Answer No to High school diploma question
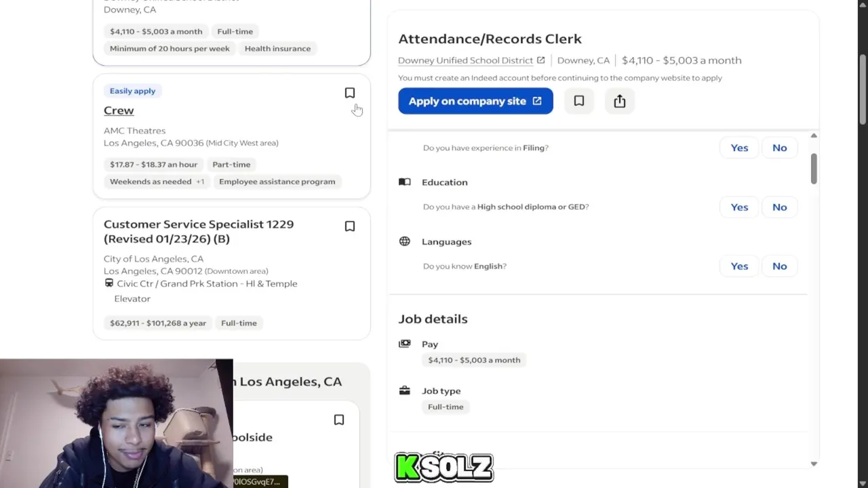868x488 pixels. coord(779,207)
